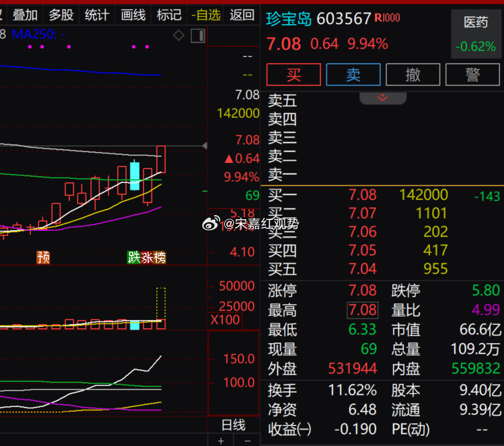Open the 统计 statistics menu

click(x=97, y=15)
